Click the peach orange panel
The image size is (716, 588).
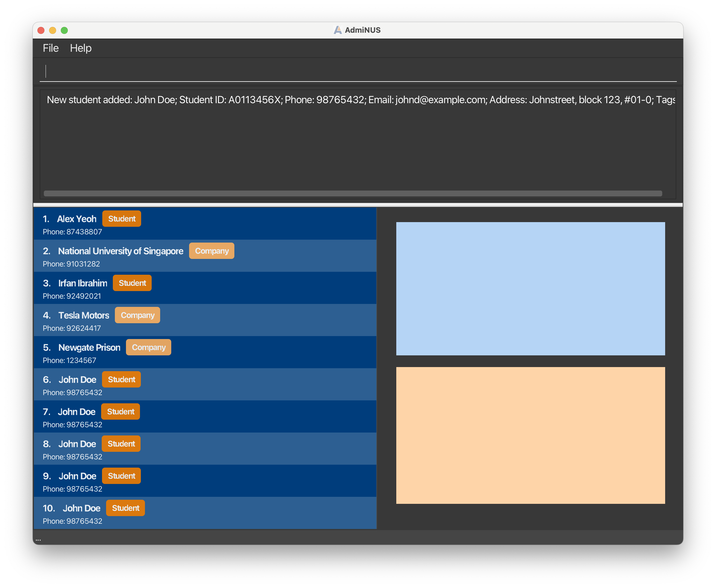click(530, 435)
